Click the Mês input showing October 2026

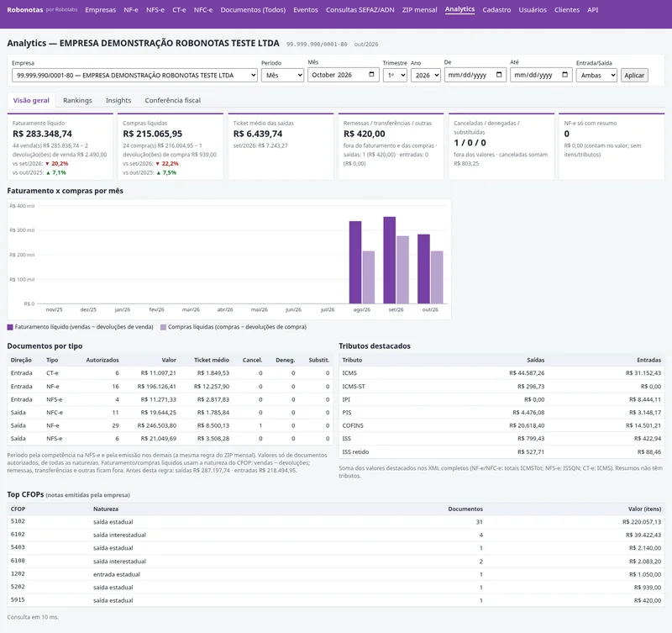[344, 75]
